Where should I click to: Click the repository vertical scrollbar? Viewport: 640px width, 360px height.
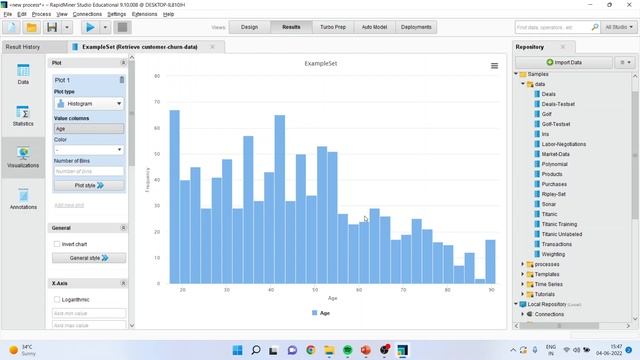point(635,155)
